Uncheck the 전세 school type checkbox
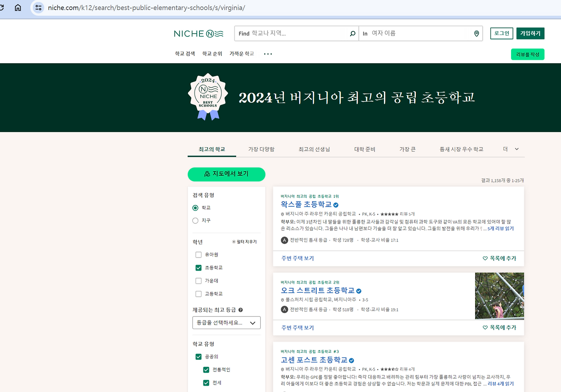Viewport: 561px width, 392px height. pyautogui.click(x=206, y=383)
